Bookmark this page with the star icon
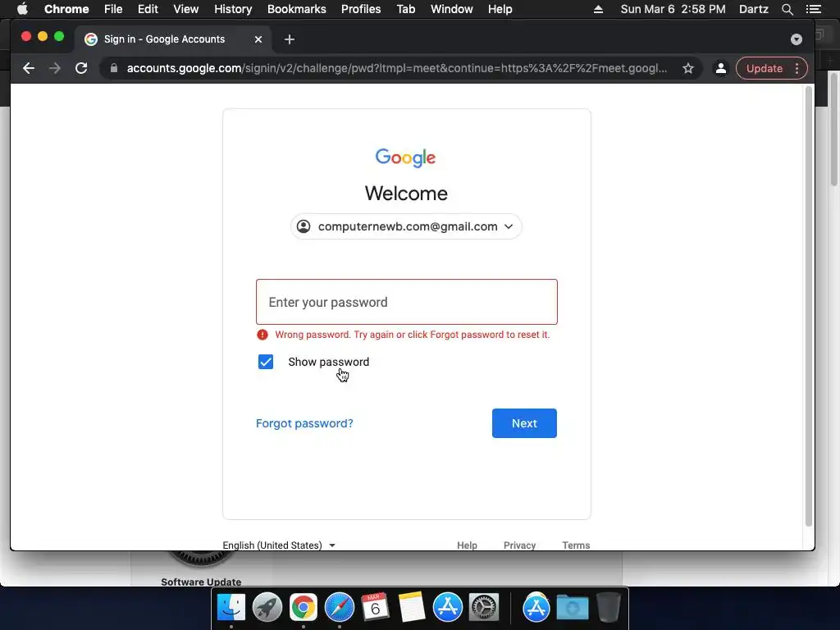The image size is (840, 630). [688, 68]
